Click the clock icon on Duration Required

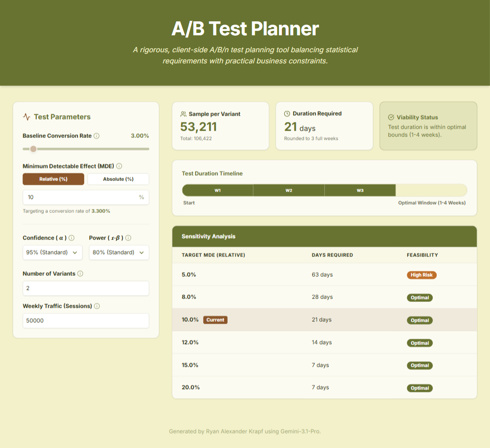(x=287, y=114)
